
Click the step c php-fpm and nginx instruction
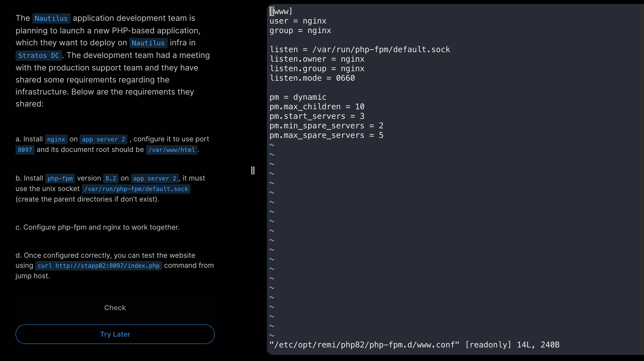point(98,227)
